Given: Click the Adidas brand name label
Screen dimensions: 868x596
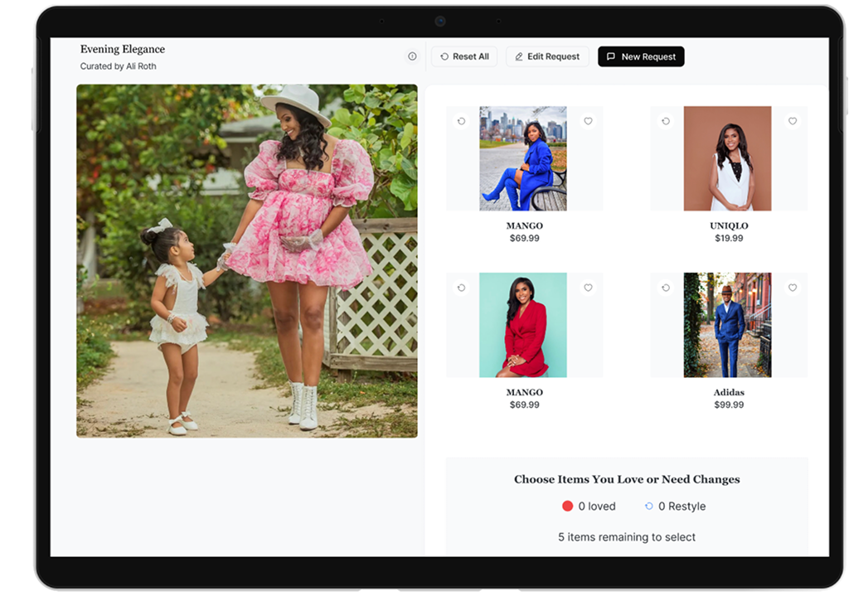Looking at the screenshot, I should coord(729,392).
